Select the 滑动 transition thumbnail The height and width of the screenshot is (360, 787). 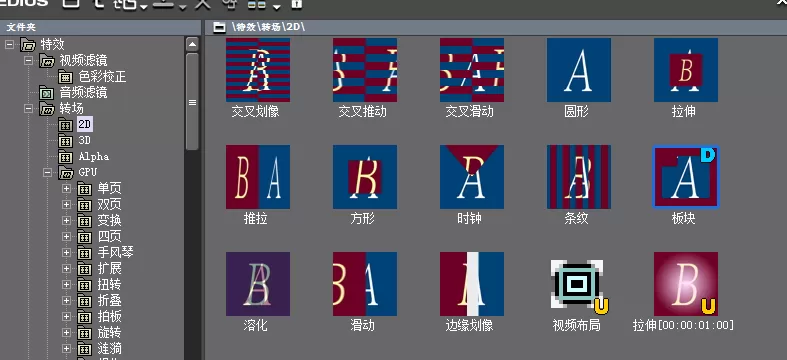365,284
